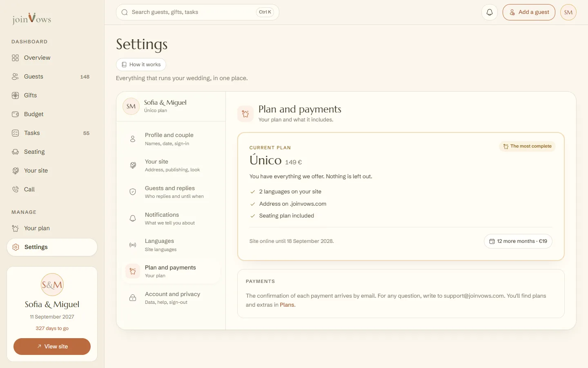588x368 pixels.
Task: Follow the Plans link in Payments
Action: click(x=287, y=305)
